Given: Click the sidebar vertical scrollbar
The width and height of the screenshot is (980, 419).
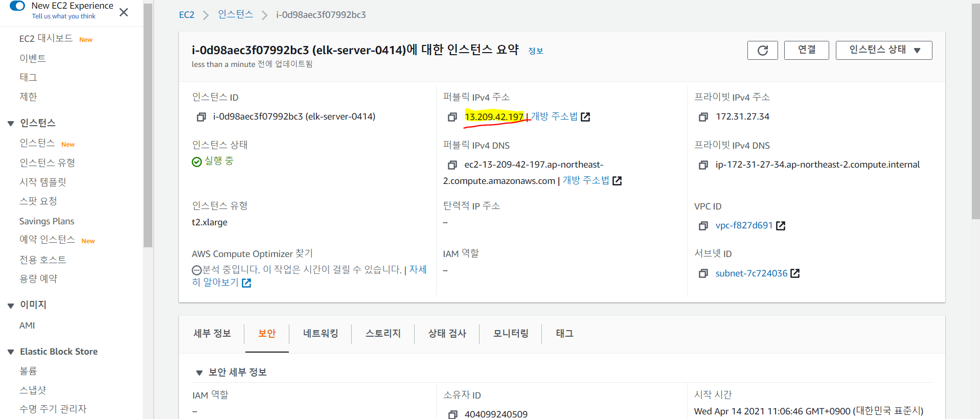Looking at the screenshot, I should click(148, 125).
